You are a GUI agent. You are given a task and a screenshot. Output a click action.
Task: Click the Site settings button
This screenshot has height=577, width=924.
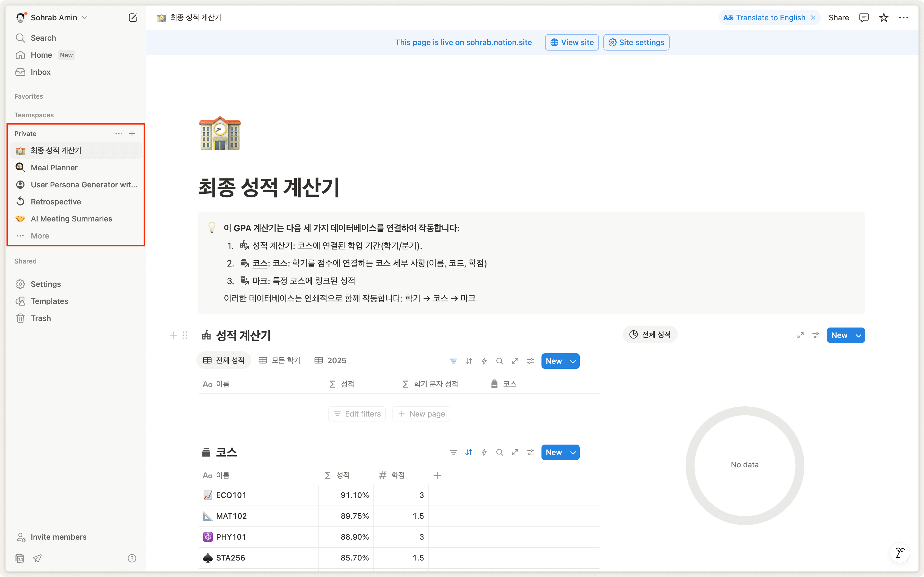click(x=636, y=42)
